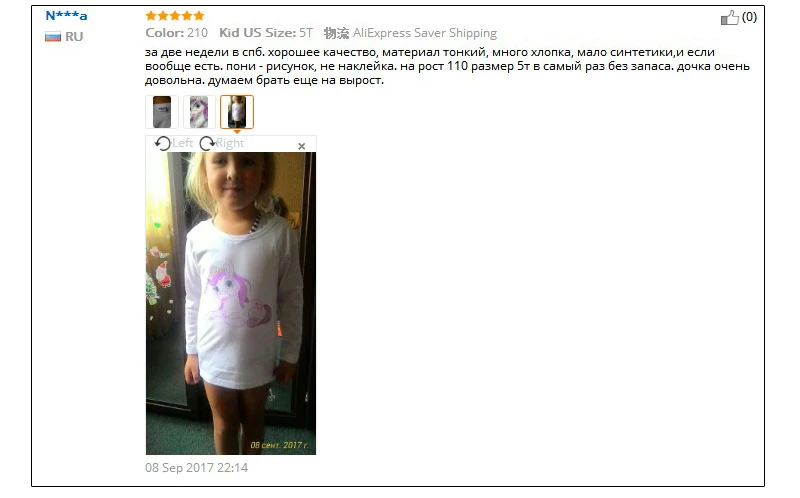Click the Right rotate label
The width and height of the screenshot is (800, 498).
[230, 143]
